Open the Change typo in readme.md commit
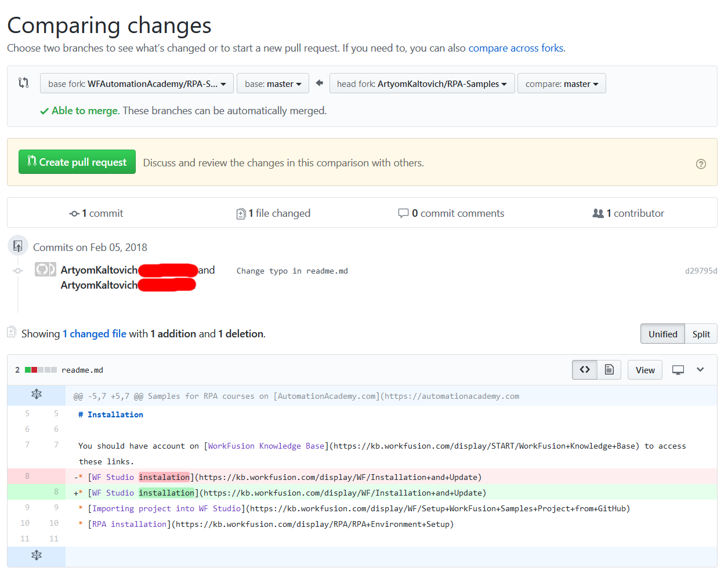Viewport: 728px width, 575px height. [x=292, y=271]
